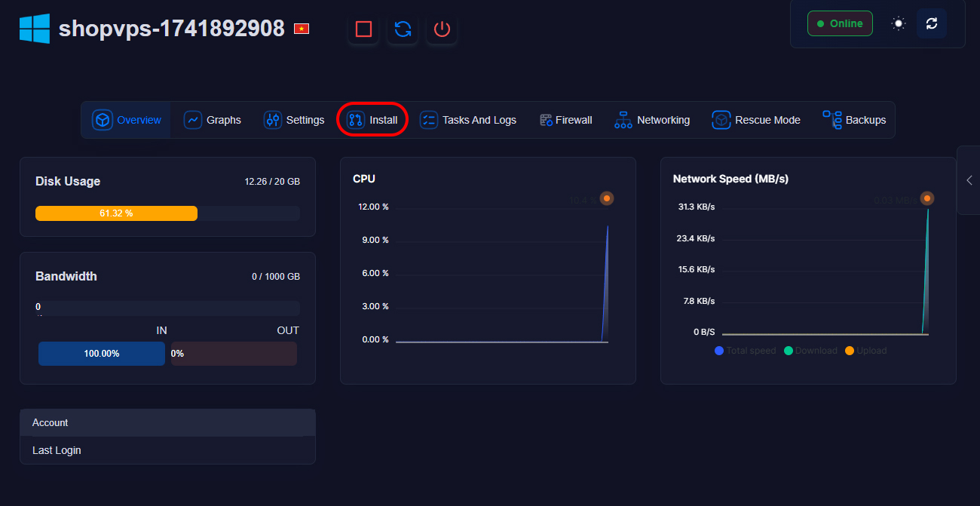The height and width of the screenshot is (506, 980).
Task: Toggle Upload legend series
Action: 865,351
